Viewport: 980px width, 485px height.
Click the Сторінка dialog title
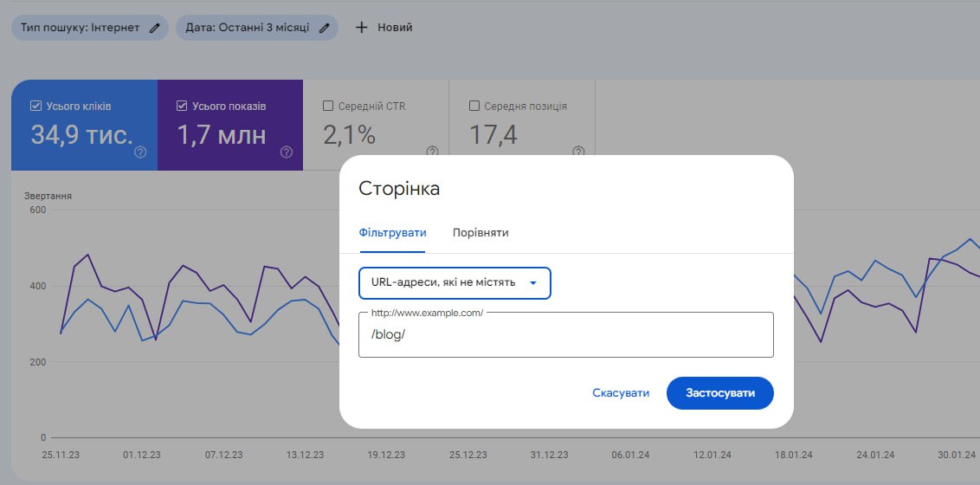tap(399, 189)
